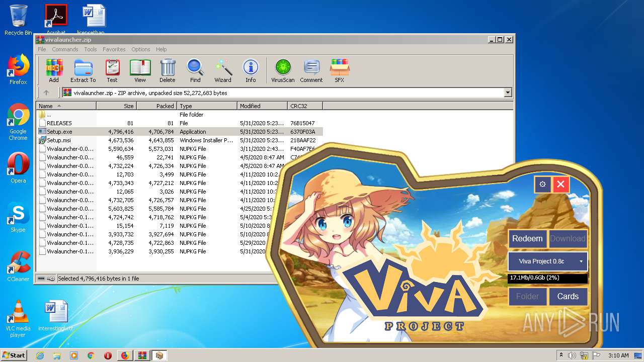This screenshot has height=362, width=644.
Task: Click the Comment toolbar icon
Action: pyautogui.click(x=311, y=70)
